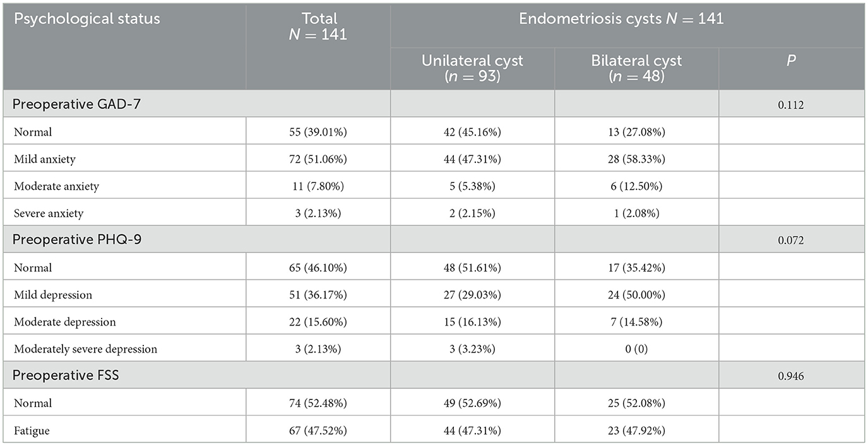This screenshot has width=868, height=446.
Task: Click the Psychological status column header
Action: [x=87, y=18]
